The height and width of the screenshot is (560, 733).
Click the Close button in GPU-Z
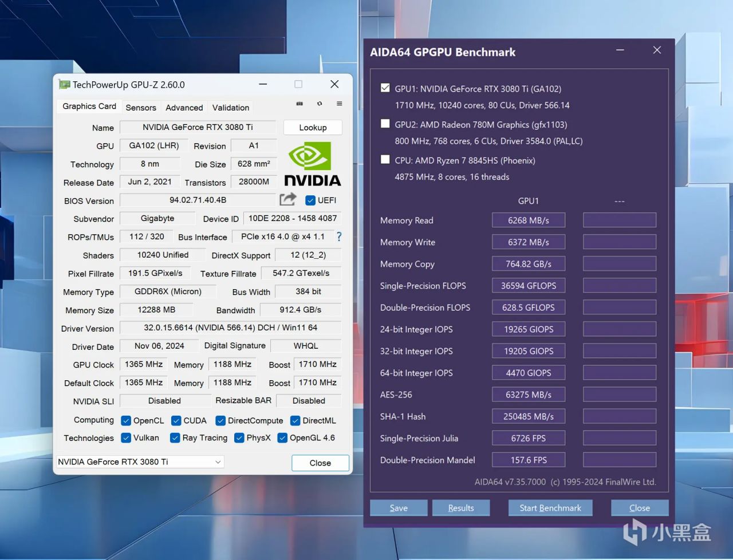(x=320, y=463)
